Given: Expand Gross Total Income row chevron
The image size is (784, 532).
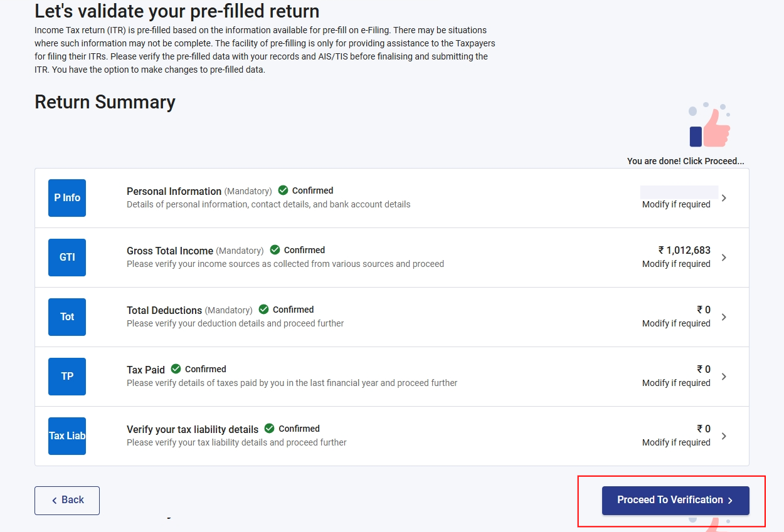Looking at the screenshot, I should pos(724,258).
